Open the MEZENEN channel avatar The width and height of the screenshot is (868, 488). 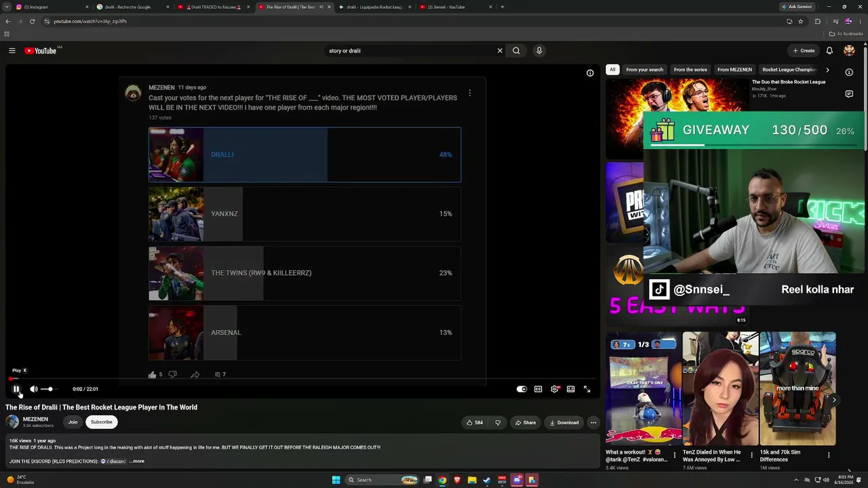[x=12, y=422]
